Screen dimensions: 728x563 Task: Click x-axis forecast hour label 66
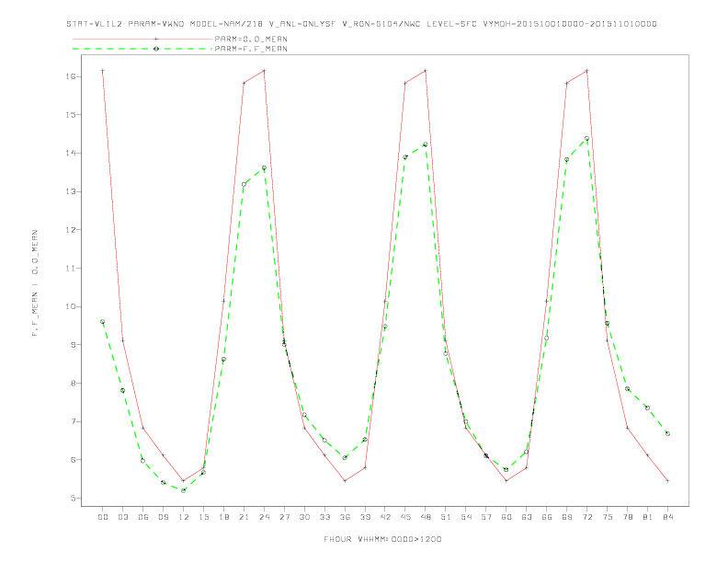(547, 517)
